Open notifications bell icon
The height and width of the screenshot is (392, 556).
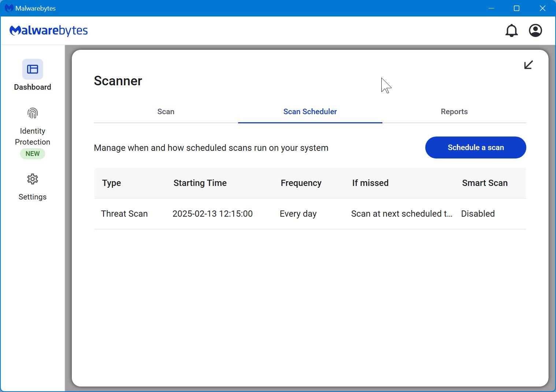coord(511,30)
